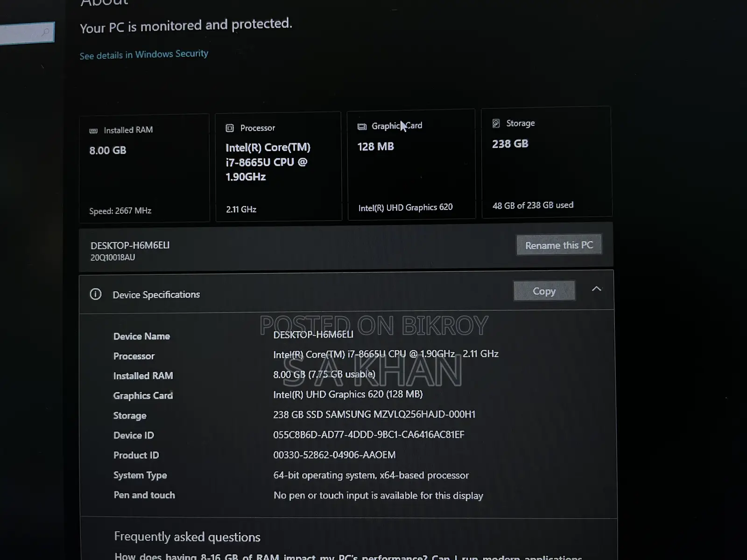Click the Graphics Card tile icon
The height and width of the screenshot is (560, 747).
[x=362, y=126]
